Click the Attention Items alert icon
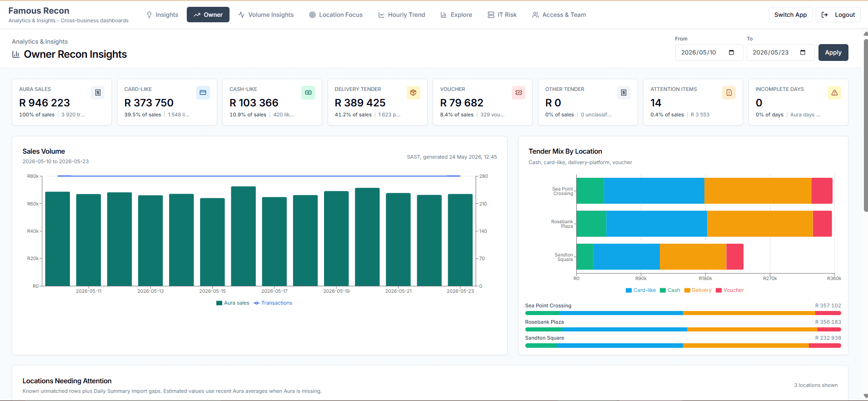 click(x=729, y=92)
